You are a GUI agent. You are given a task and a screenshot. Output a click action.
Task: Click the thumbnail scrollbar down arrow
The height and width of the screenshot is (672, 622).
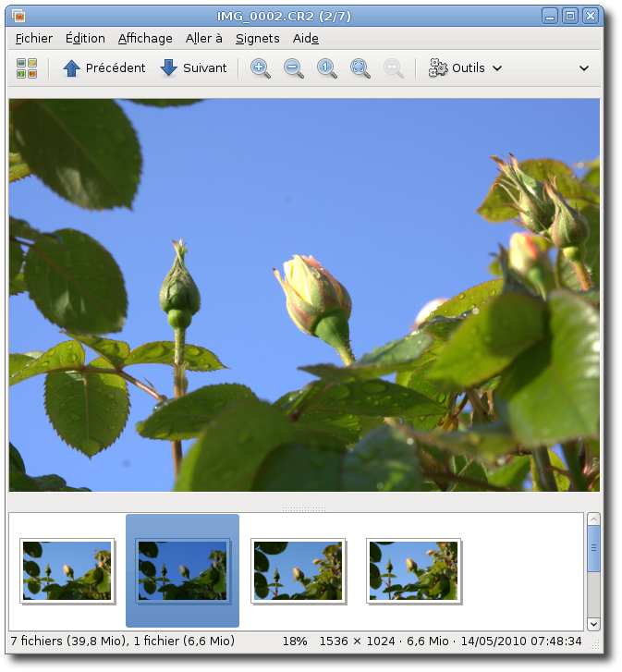point(593,624)
